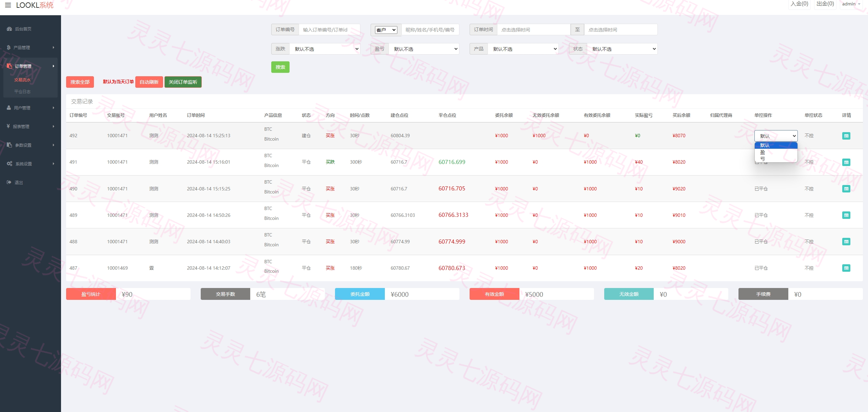Screen dimensions: 868x412
Task: Click the green 搜索 button
Action: coord(280,67)
